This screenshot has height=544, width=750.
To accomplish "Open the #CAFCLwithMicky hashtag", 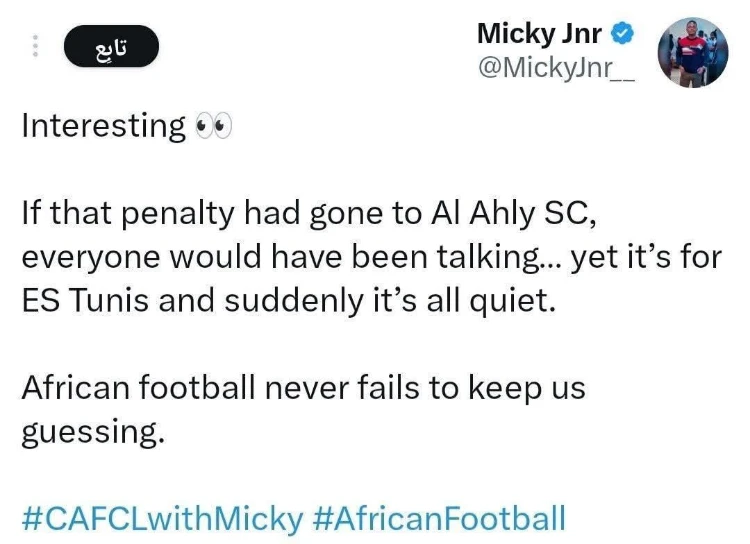I will tap(161, 519).
